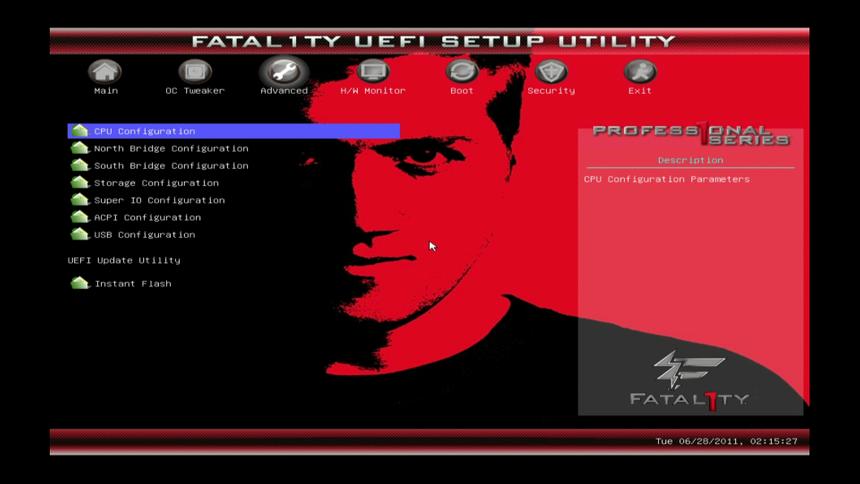Click the folder icon beside ACPI Configuration
The height and width of the screenshot is (484, 860).
tap(80, 217)
